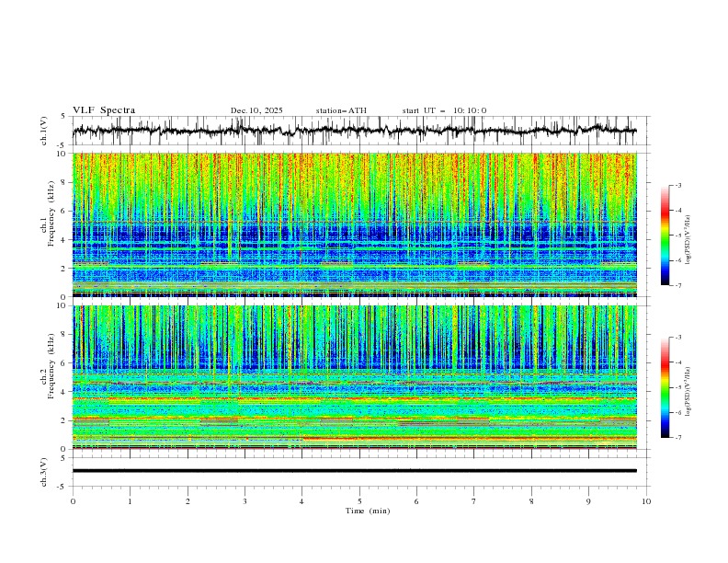Click the '-3' label on upper colorbar
Viewport: 728px width, 563px height.
point(677,185)
